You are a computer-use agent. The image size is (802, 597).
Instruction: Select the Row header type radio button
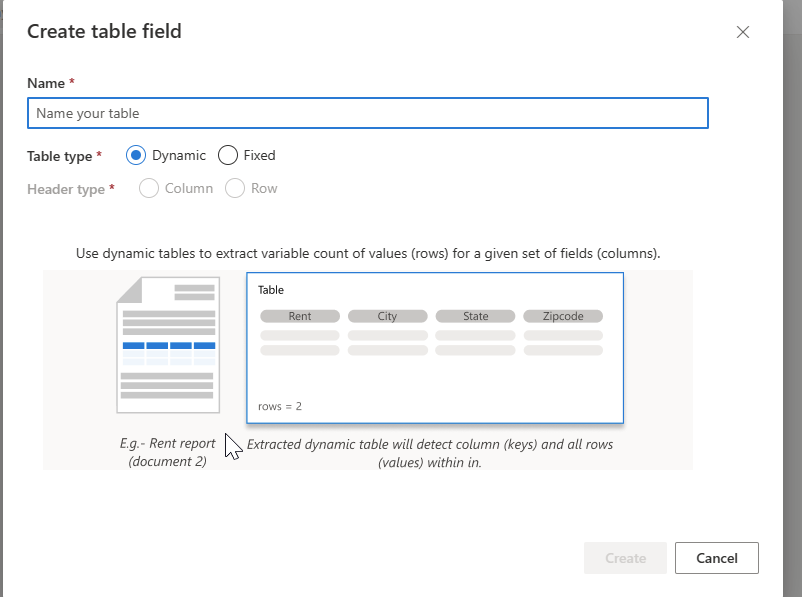[x=235, y=188]
